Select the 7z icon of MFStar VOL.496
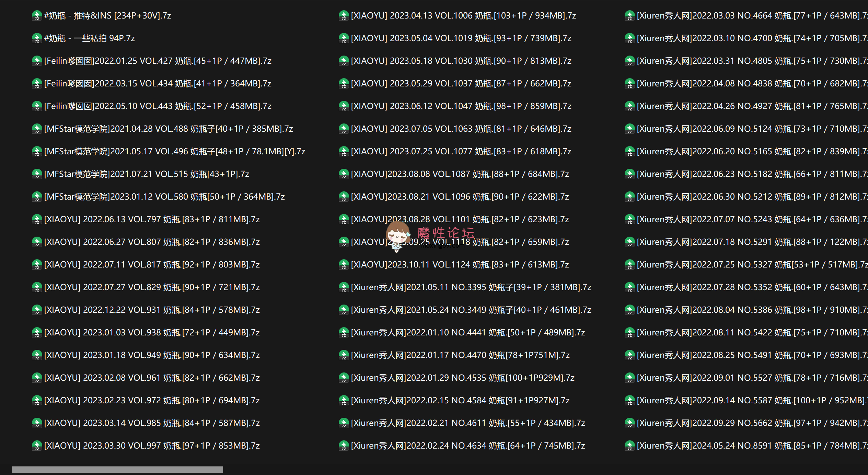 point(37,152)
